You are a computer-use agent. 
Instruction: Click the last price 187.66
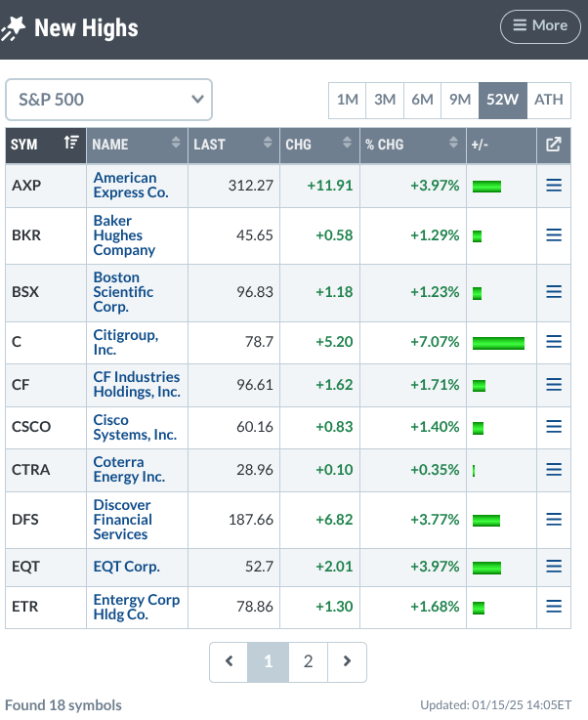tap(251, 520)
